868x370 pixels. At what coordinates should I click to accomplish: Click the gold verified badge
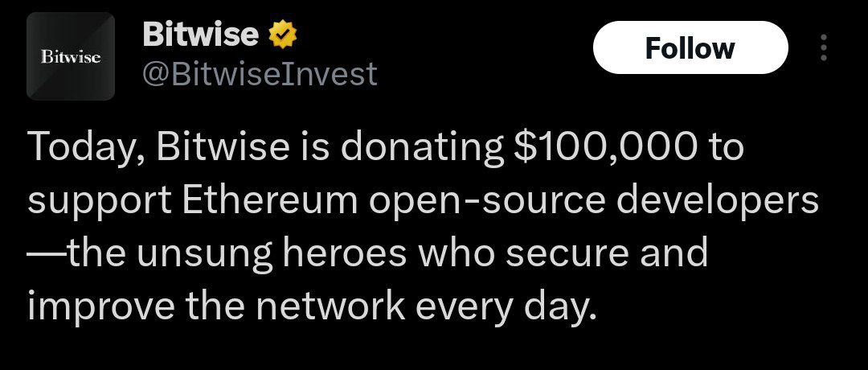(283, 35)
